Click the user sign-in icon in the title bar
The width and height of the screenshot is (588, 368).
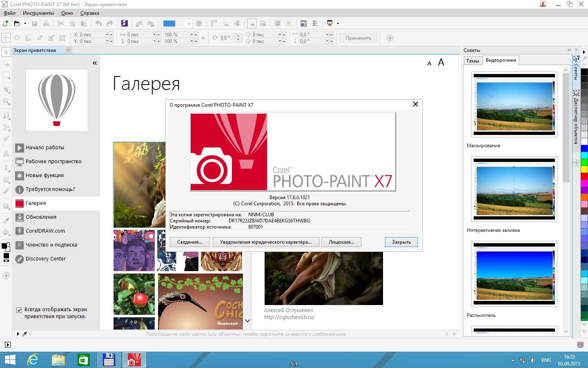pos(543,4)
